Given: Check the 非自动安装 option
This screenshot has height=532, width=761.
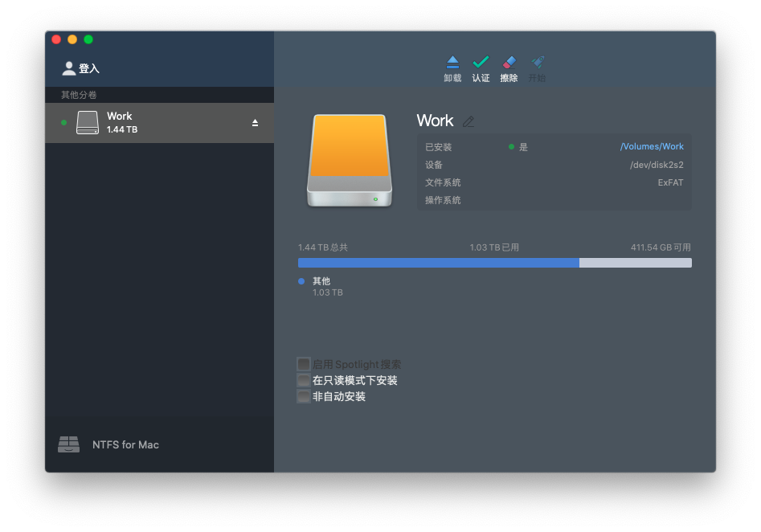Looking at the screenshot, I should tap(304, 396).
